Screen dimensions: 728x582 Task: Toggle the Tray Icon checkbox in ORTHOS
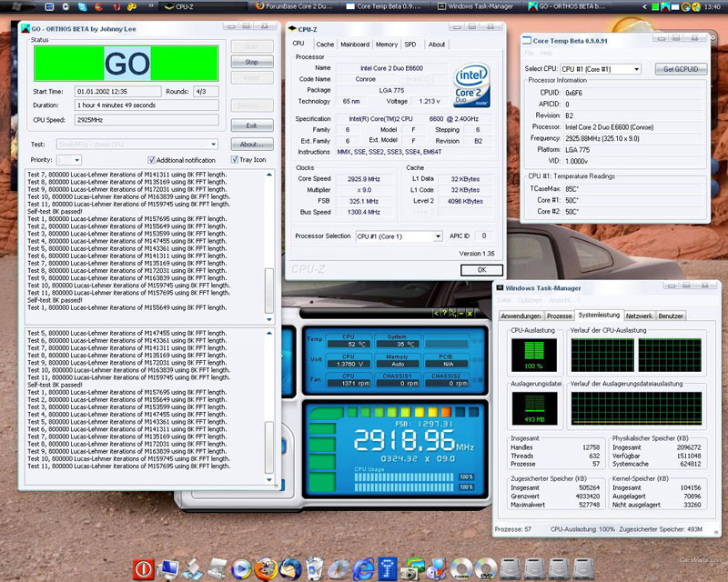click(x=235, y=159)
